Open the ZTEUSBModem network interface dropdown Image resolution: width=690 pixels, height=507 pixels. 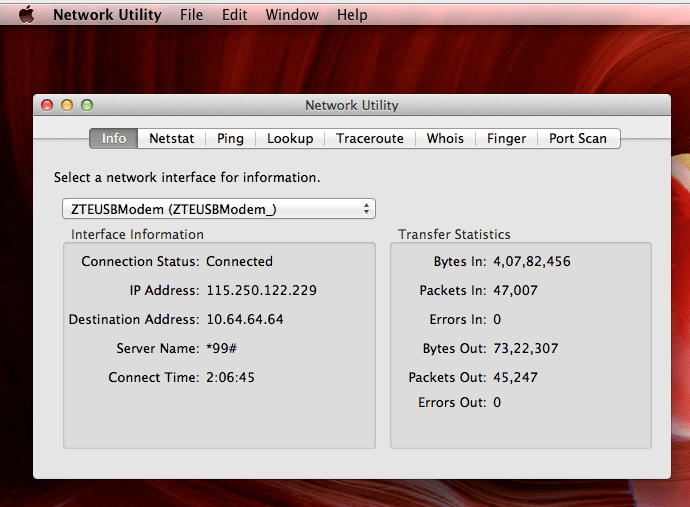[219, 209]
